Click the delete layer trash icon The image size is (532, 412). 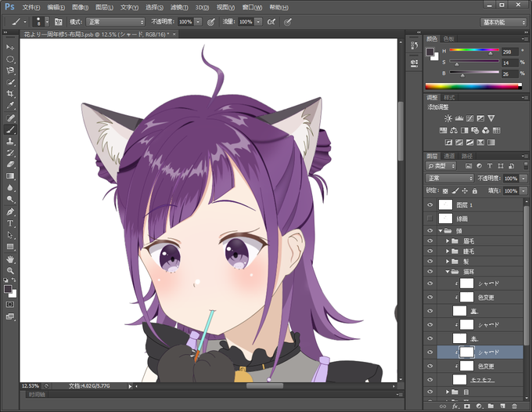pyautogui.click(x=514, y=406)
